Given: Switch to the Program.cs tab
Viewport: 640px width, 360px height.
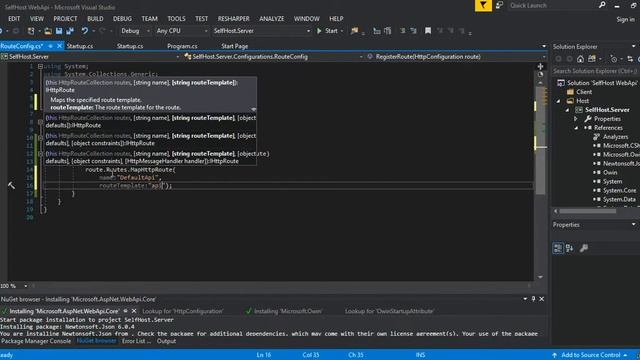Looking at the screenshot, I should tap(182, 46).
